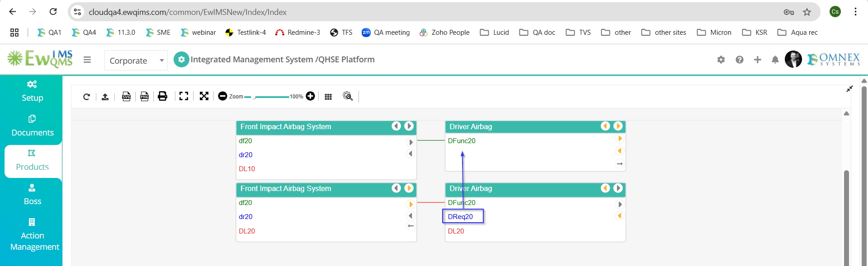Open the Products sidebar tab
This screenshot has height=266, width=868.
pos(32,160)
